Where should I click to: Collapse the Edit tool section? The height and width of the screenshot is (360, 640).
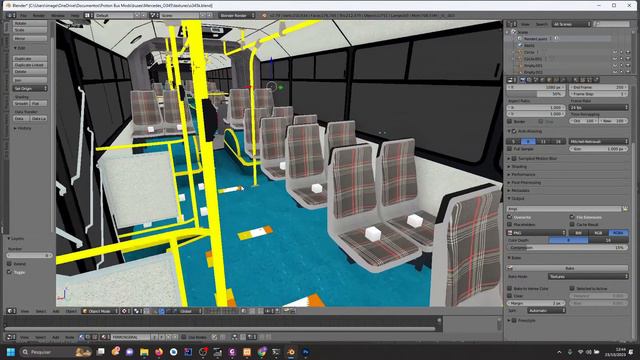click(x=20, y=48)
